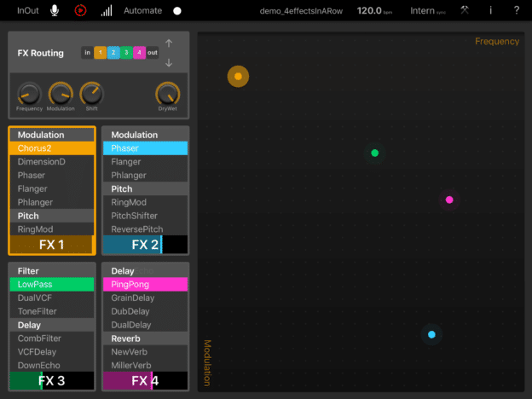The height and width of the screenshot is (399, 532).
Task: Tap the FX 1 slot bar
Action: tap(52, 245)
